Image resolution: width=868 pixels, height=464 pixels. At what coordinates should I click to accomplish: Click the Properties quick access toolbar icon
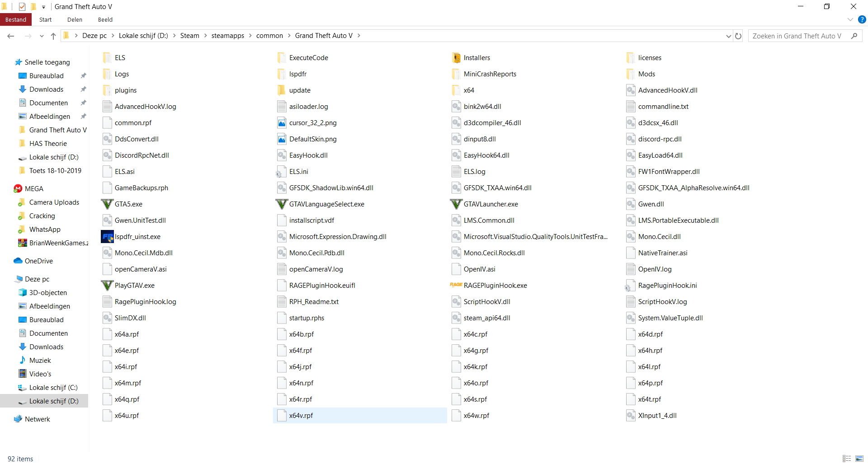[22, 7]
